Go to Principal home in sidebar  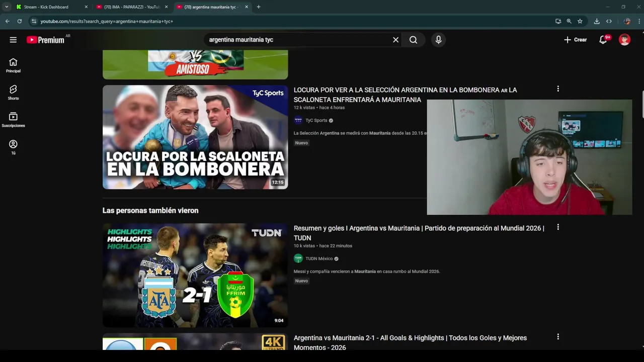[13, 65]
